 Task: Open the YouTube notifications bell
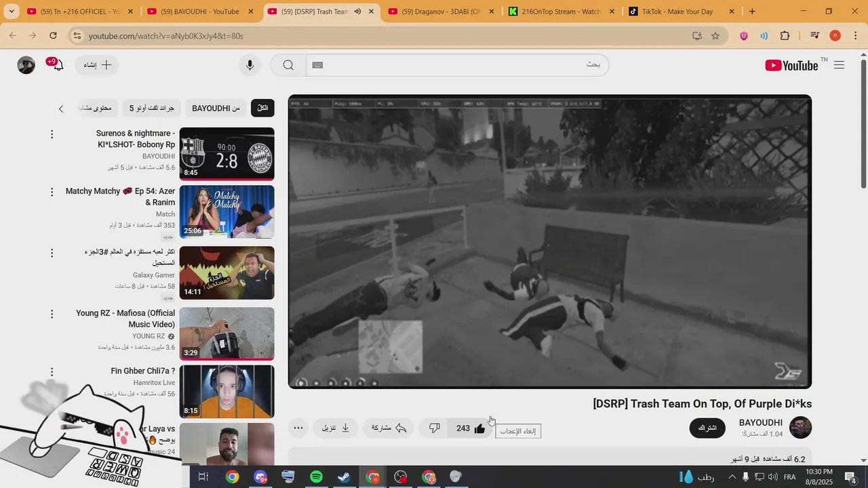click(58, 65)
